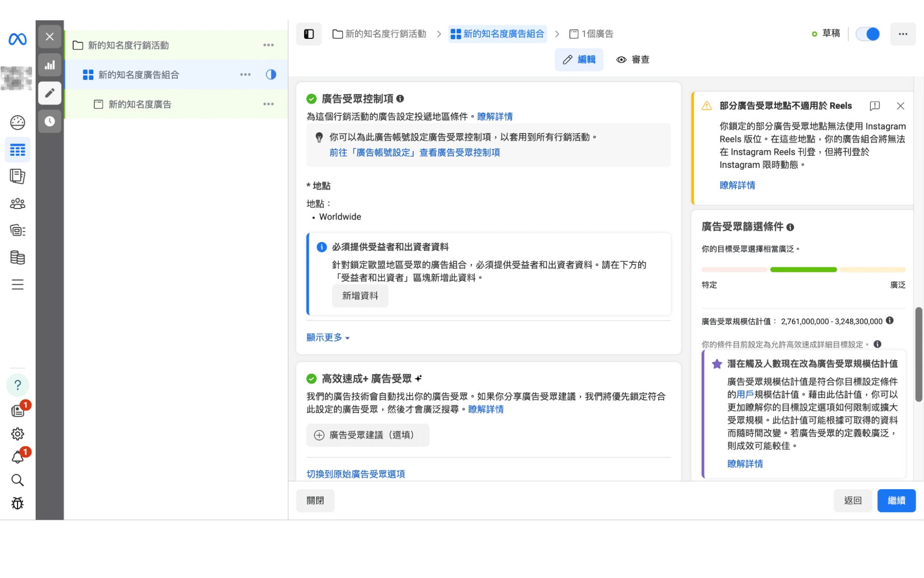Collapse the sidebar panel toggle button

coord(309,34)
